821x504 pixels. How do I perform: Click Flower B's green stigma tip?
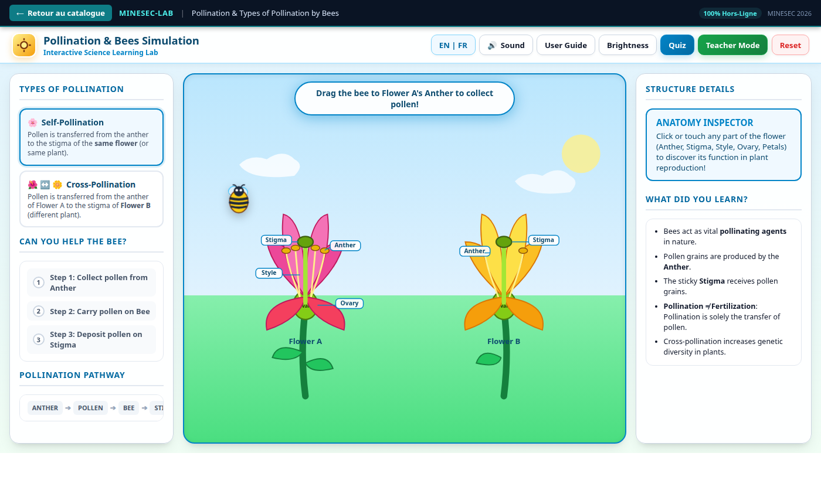[x=504, y=241]
